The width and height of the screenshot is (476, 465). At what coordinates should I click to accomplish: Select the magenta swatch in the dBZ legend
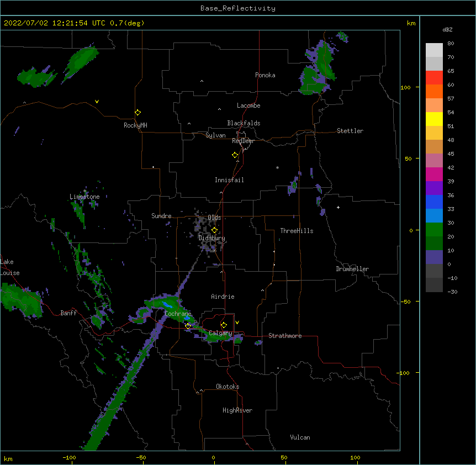point(434,174)
